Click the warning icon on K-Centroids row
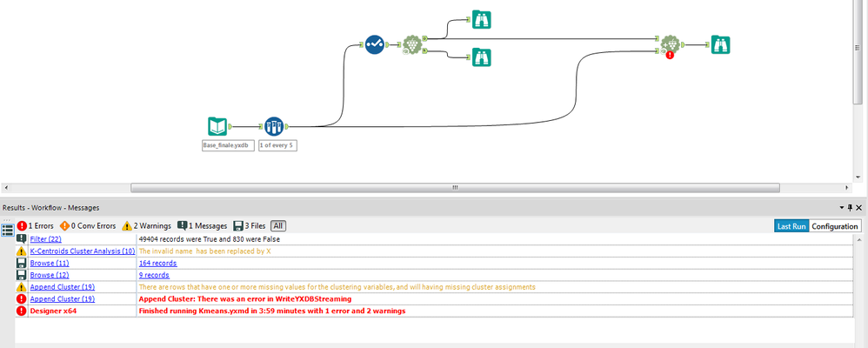The height and width of the screenshot is (348, 868). pyautogui.click(x=22, y=251)
